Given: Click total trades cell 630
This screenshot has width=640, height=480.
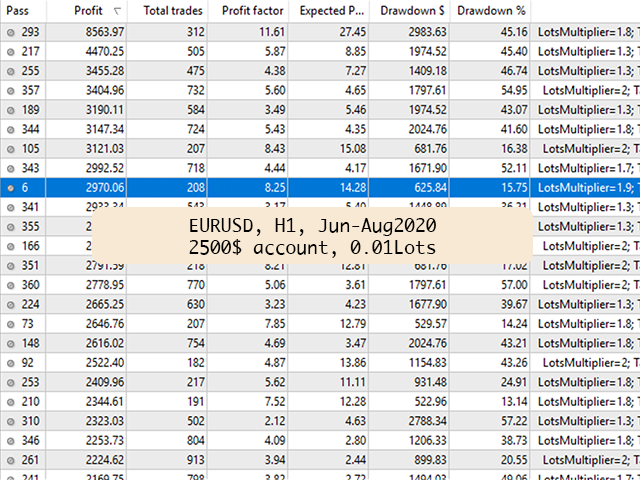Looking at the screenshot, I should [x=196, y=304].
